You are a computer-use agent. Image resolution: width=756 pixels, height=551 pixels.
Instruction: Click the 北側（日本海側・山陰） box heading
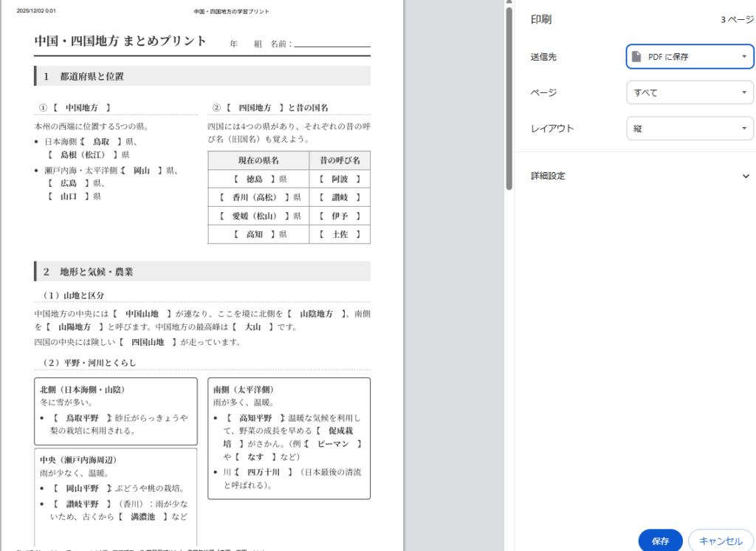pyautogui.click(x=82, y=389)
